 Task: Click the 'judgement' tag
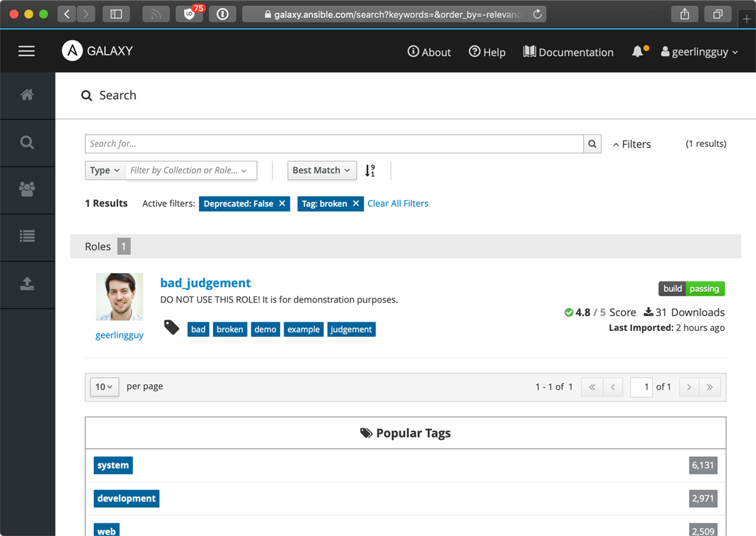click(x=352, y=329)
